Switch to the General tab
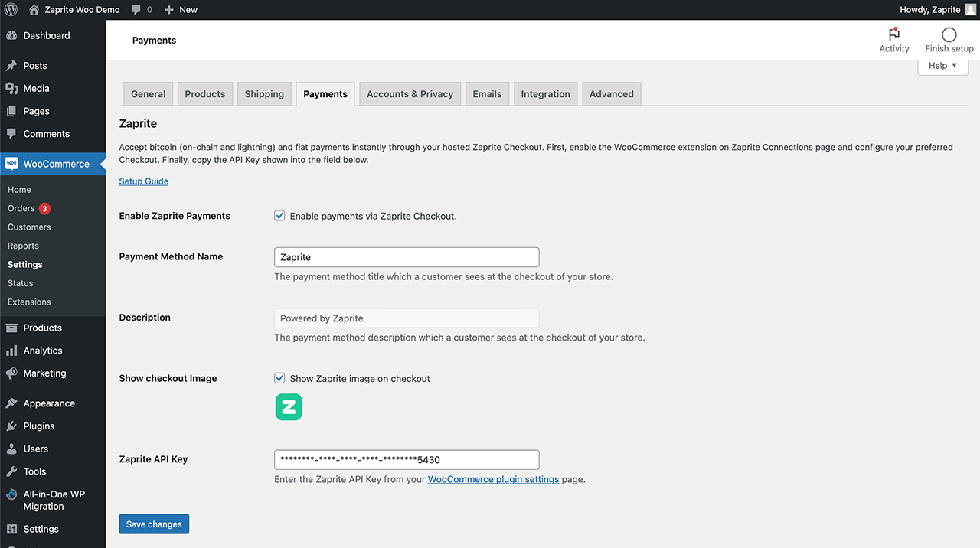Image resolution: width=980 pixels, height=548 pixels. (149, 94)
